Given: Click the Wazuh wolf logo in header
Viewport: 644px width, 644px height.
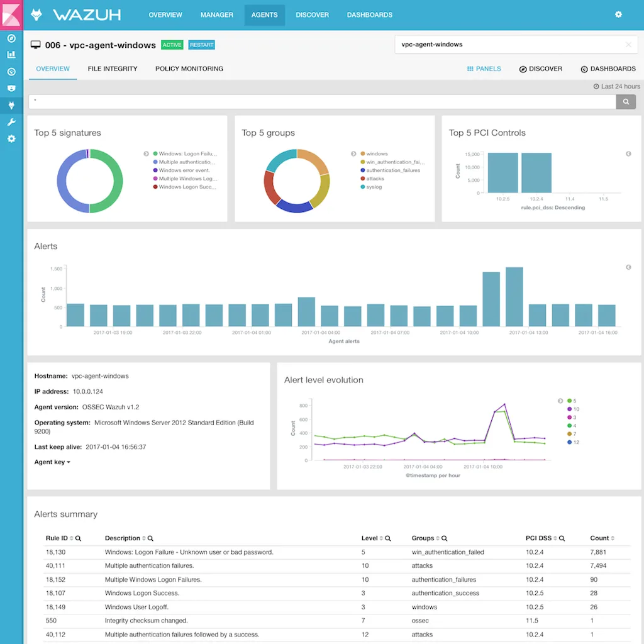Looking at the screenshot, I should click(x=36, y=14).
